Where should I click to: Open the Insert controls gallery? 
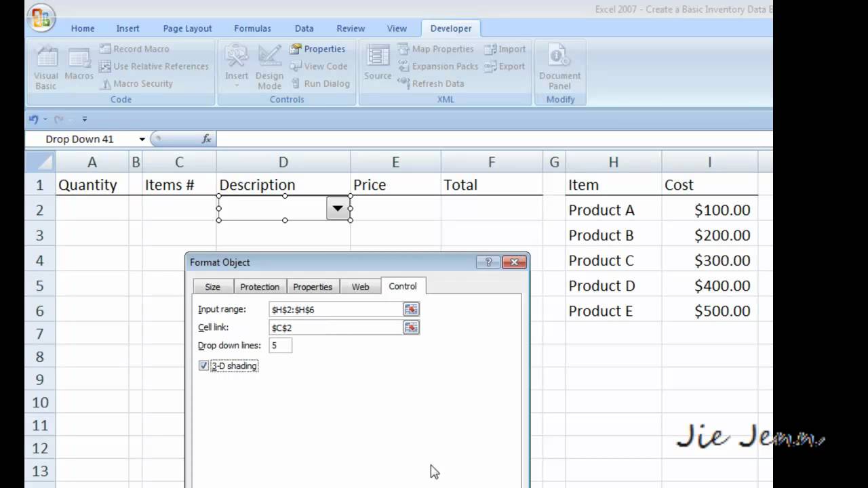pyautogui.click(x=237, y=67)
